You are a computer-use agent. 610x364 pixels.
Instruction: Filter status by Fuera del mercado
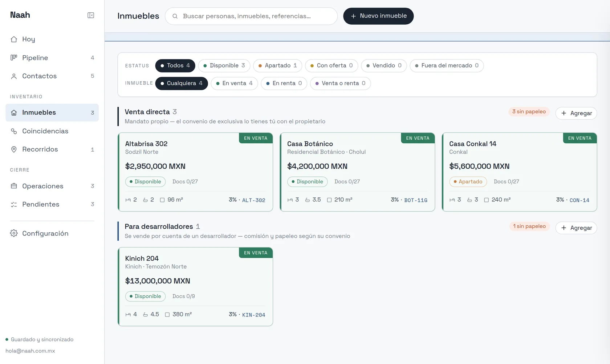tap(447, 66)
